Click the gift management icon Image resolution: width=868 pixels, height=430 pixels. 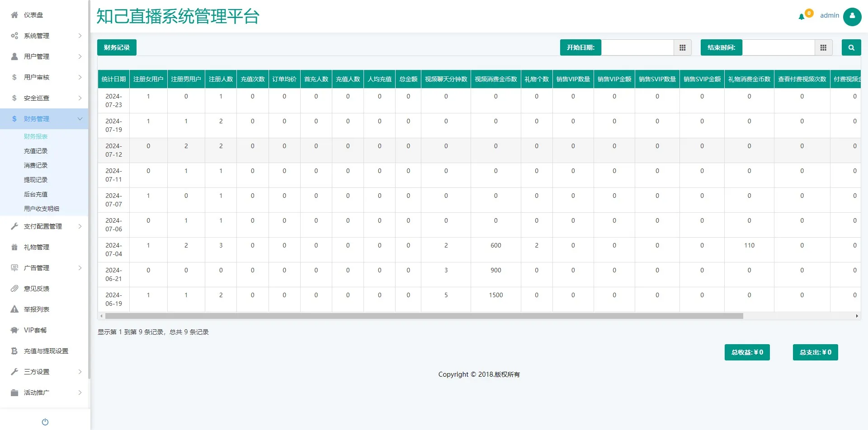[14, 247]
